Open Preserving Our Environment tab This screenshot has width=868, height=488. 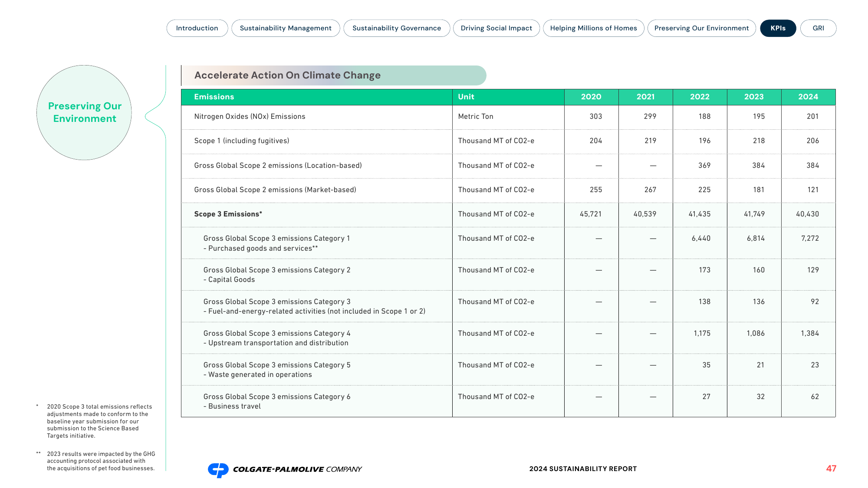702,28
